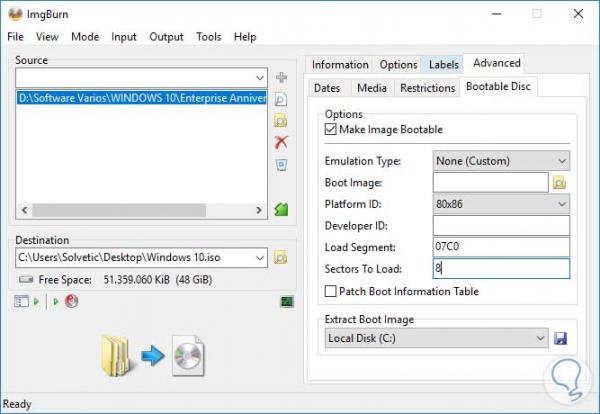Screen dimensions: 600x414
Task: Switch to the Labels tab
Action: pyautogui.click(x=443, y=65)
